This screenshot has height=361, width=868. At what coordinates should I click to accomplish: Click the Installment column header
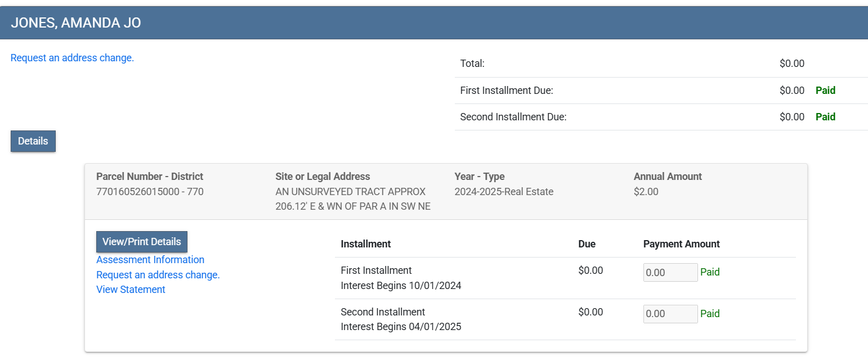[366, 244]
